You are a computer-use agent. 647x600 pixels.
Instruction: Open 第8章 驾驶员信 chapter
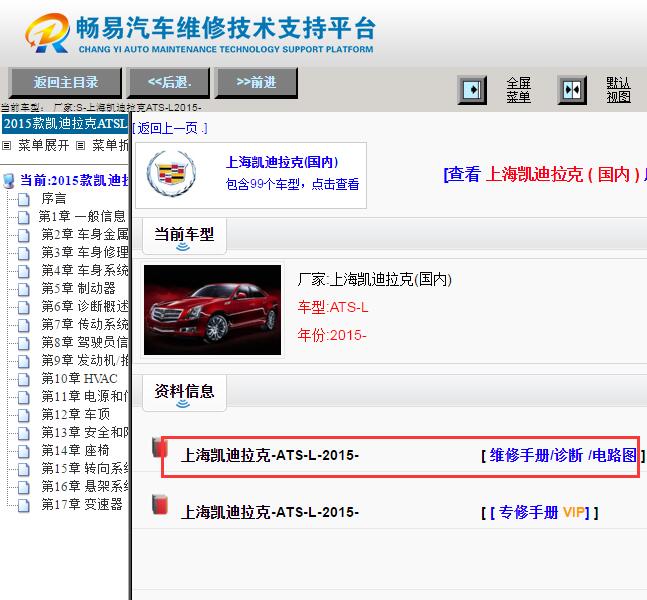coord(85,342)
